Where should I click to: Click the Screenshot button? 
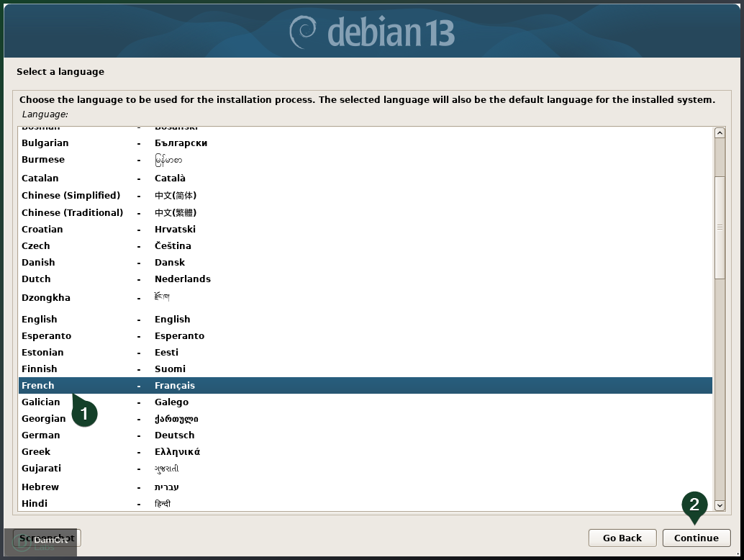click(x=47, y=538)
